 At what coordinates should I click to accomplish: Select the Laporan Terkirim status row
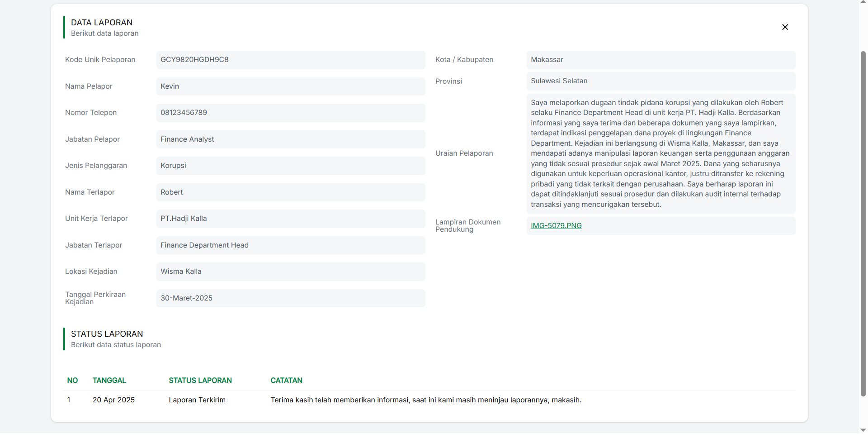click(x=197, y=400)
